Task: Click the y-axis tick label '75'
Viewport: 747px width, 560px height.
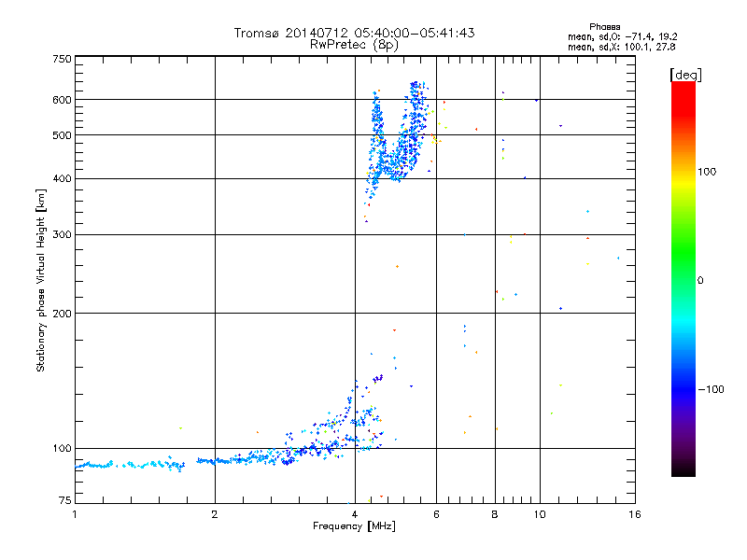Action: pos(65,500)
